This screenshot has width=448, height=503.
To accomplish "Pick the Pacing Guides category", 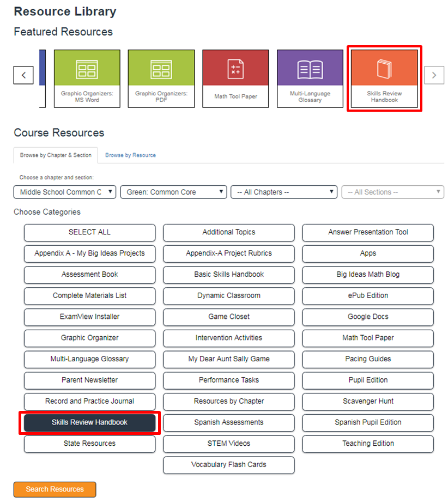I will (368, 359).
